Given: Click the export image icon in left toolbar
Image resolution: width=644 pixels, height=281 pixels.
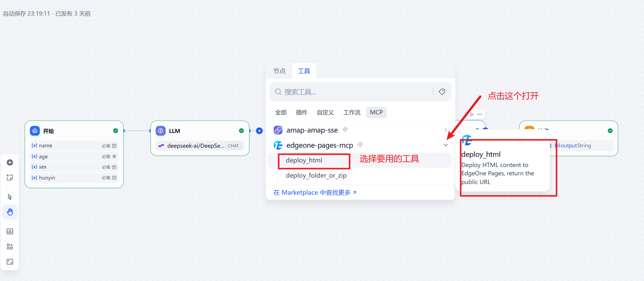Looking at the screenshot, I should 10,231.
